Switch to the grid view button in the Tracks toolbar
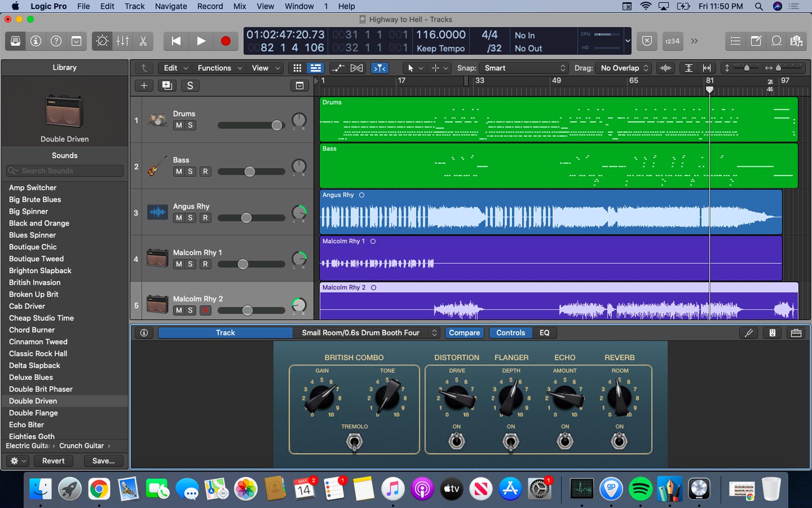The width and height of the screenshot is (812, 508). (297, 68)
